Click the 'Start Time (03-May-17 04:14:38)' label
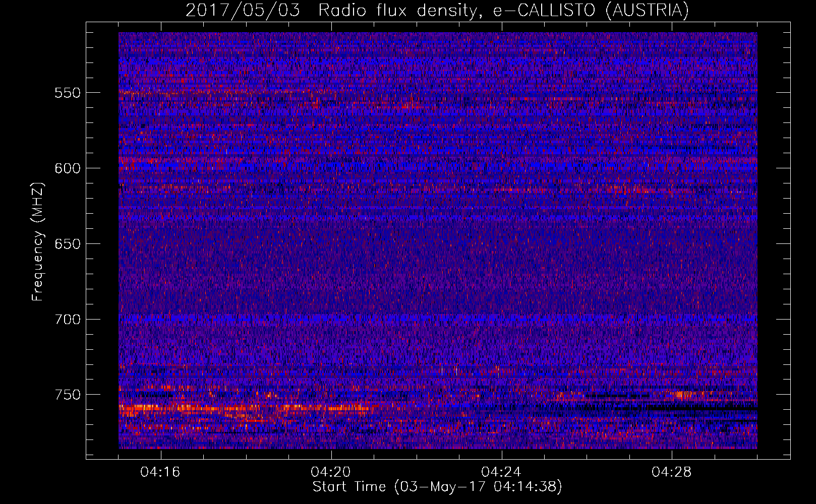The width and height of the screenshot is (816, 504). (x=437, y=487)
